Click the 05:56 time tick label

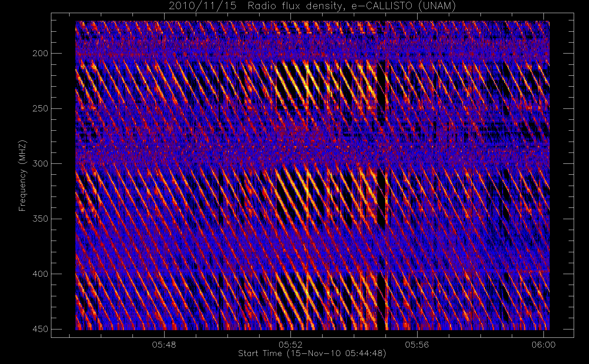(417, 345)
